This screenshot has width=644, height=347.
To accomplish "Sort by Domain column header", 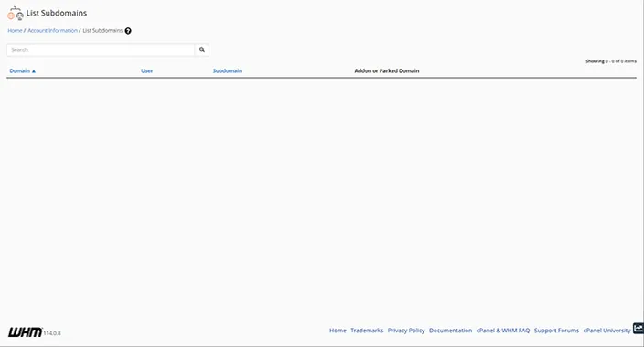I will 23,70.
